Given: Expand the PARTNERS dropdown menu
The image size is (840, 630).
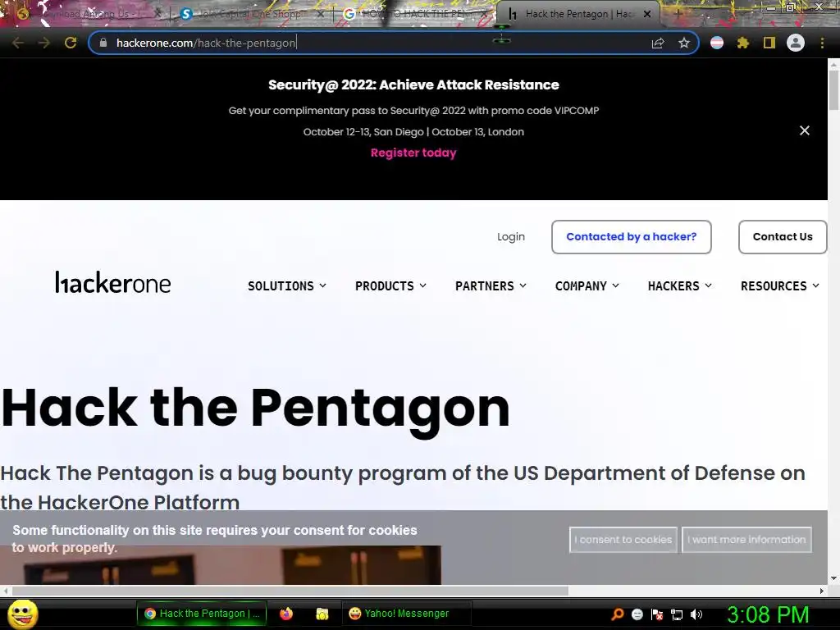Looking at the screenshot, I should click(x=491, y=286).
